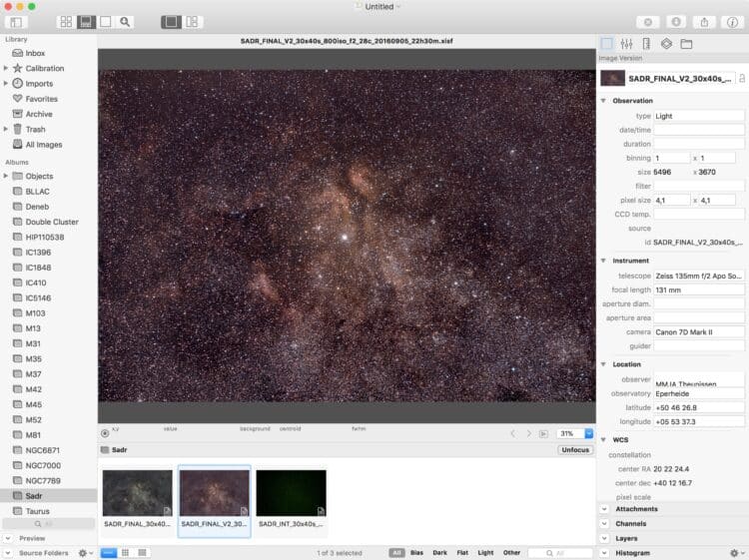749x560 pixels.
Task: Expand the Histogram section
Action: (x=604, y=553)
